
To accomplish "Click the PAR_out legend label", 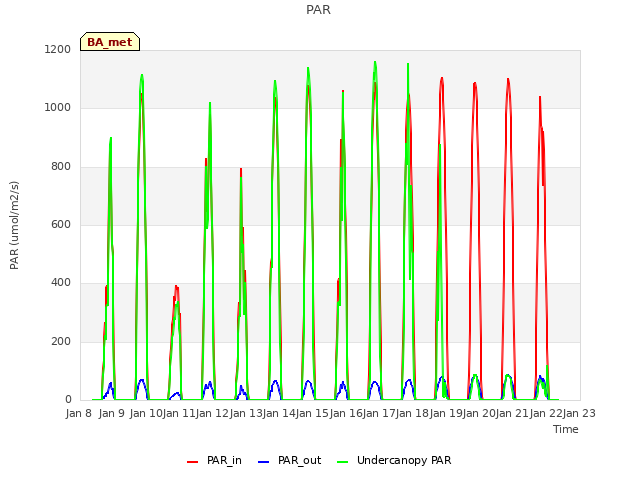I will (x=299, y=460).
